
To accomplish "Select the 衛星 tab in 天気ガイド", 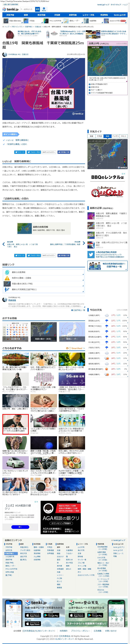I will coord(92,136).
